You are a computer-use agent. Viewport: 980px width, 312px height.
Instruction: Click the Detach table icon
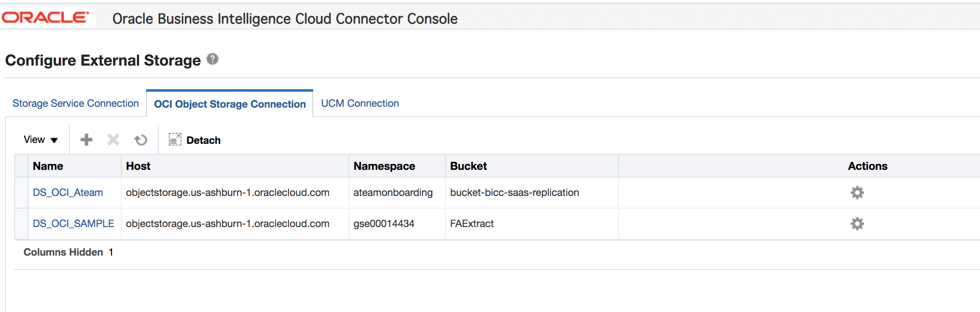point(175,140)
